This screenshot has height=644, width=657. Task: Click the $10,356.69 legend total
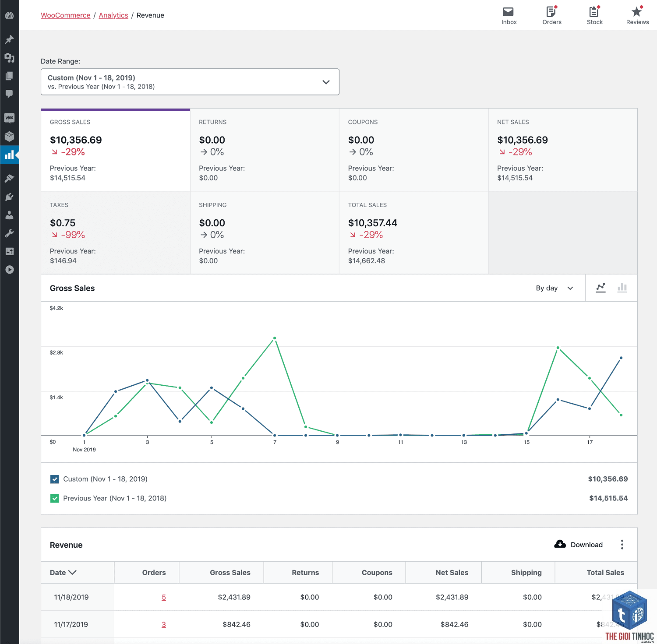coord(608,479)
